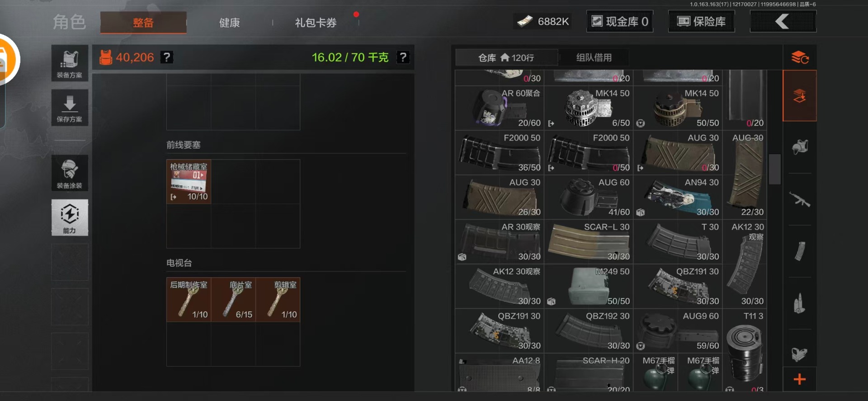The height and width of the screenshot is (401, 868).
Task: Click the back arrow button
Action: (783, 21)
